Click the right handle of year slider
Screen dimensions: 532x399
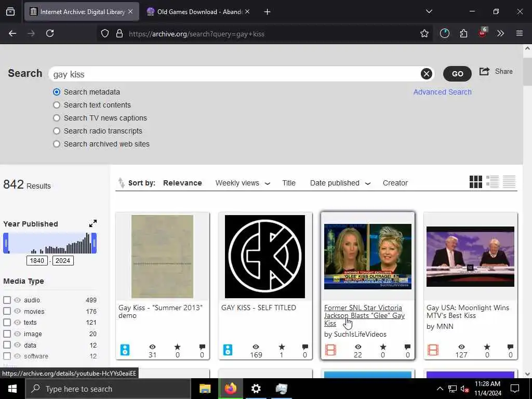(94, 243)
